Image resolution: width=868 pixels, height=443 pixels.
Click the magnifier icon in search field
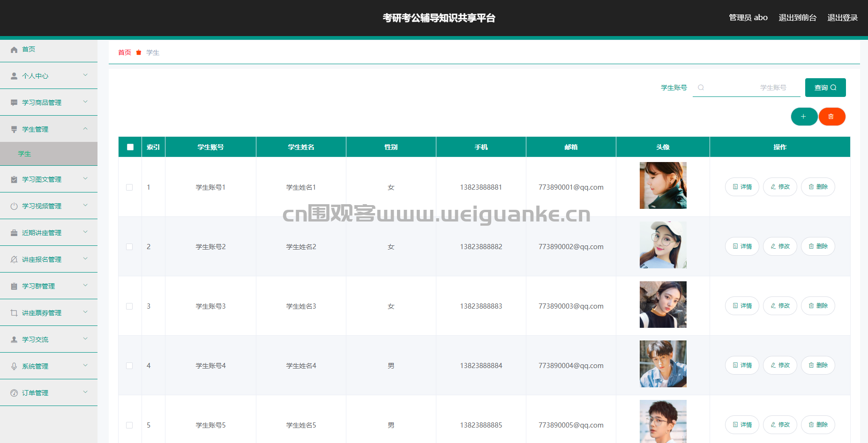click(x=701, y=88)
